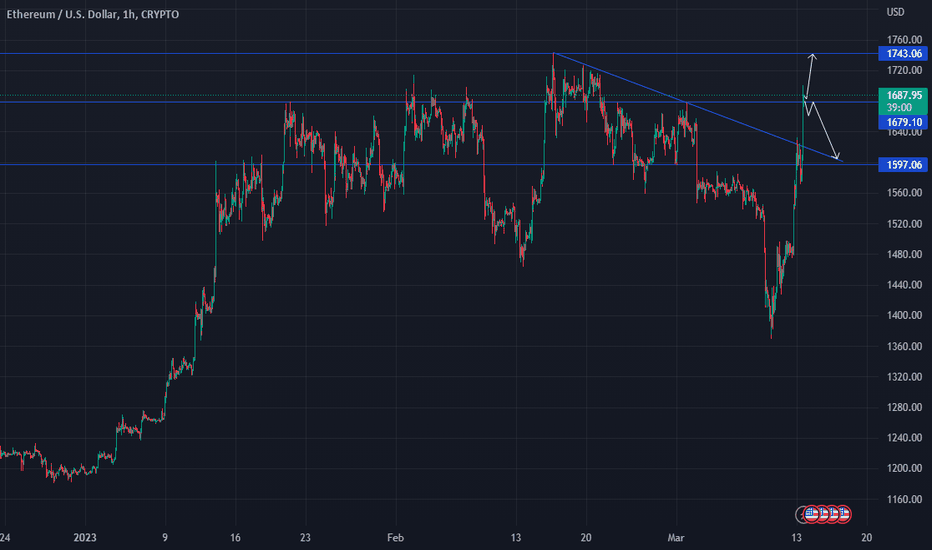Click the 1520.00 price axis tick
Image resolution: width=932 pixels, height=550 pixels.
tap(904, 224)
